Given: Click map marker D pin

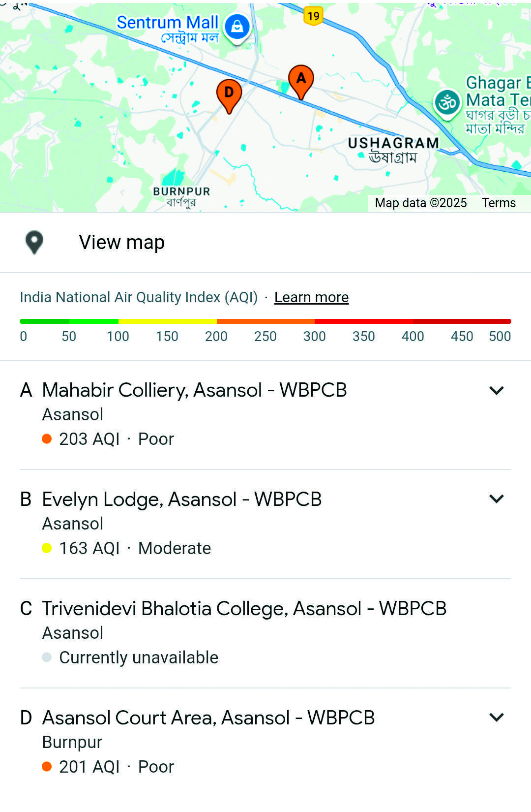Looking at the screenshot, I should [x=229, y=94].
